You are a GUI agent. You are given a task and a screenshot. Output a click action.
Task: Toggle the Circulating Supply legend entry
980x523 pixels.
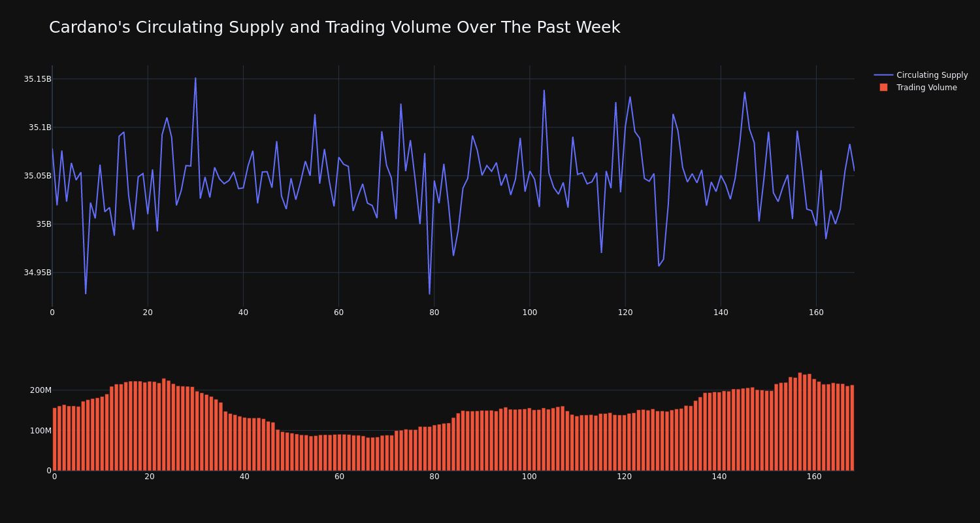(921, 75)
